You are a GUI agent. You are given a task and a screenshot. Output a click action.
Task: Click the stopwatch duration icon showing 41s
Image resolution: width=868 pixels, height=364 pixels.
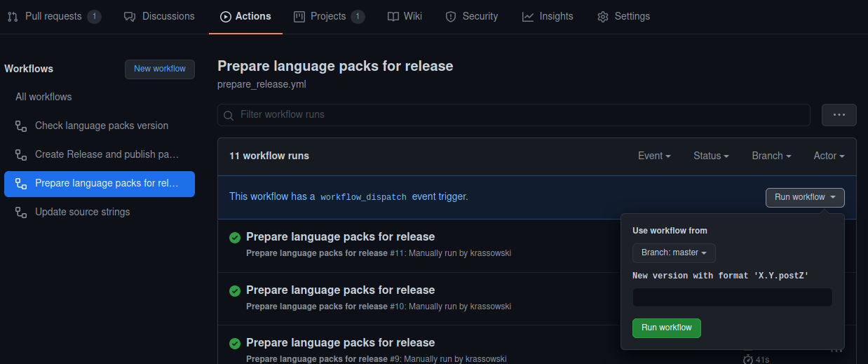point(748,359)
